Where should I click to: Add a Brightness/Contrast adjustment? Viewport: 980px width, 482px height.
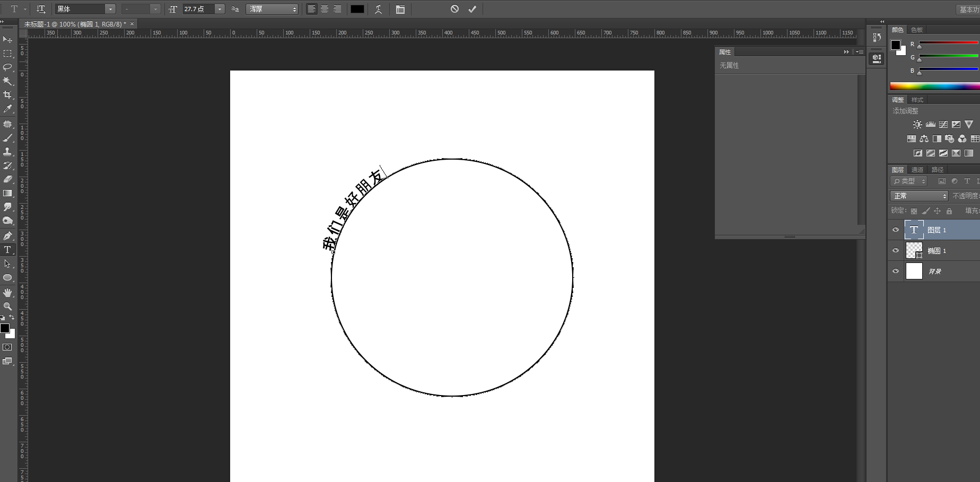click(917, 125)
